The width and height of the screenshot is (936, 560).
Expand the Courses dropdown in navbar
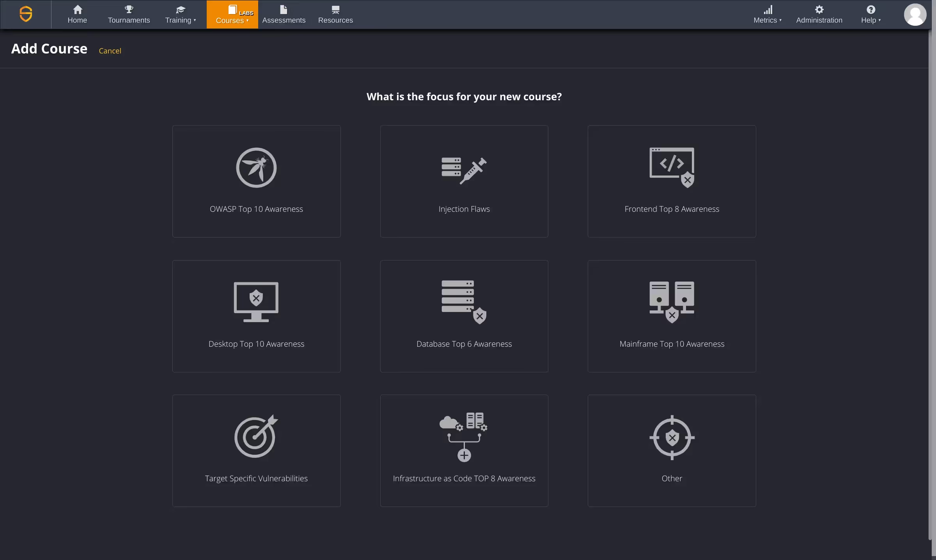tap(232, 14)
